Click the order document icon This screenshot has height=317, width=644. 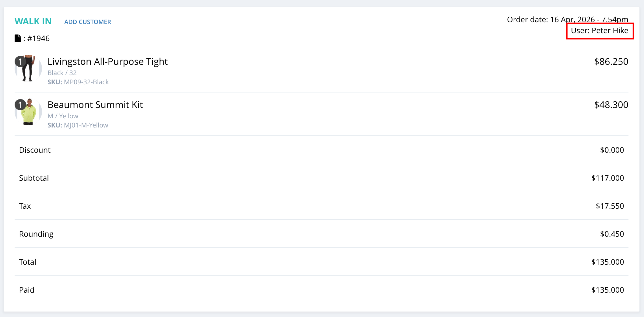(18, 38)
